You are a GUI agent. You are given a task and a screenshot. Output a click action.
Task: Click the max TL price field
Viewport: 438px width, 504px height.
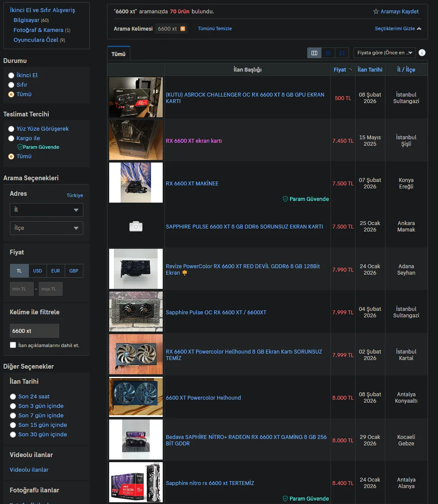[50, 289]
